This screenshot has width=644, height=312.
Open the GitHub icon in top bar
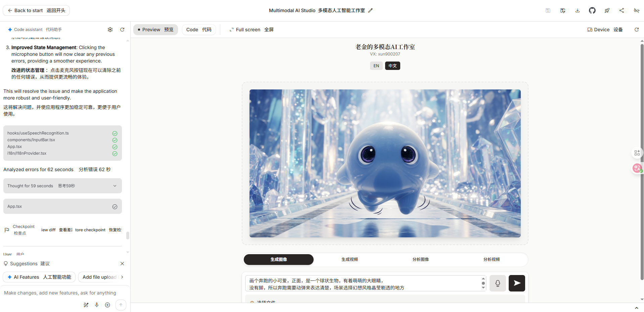(592, 10)
